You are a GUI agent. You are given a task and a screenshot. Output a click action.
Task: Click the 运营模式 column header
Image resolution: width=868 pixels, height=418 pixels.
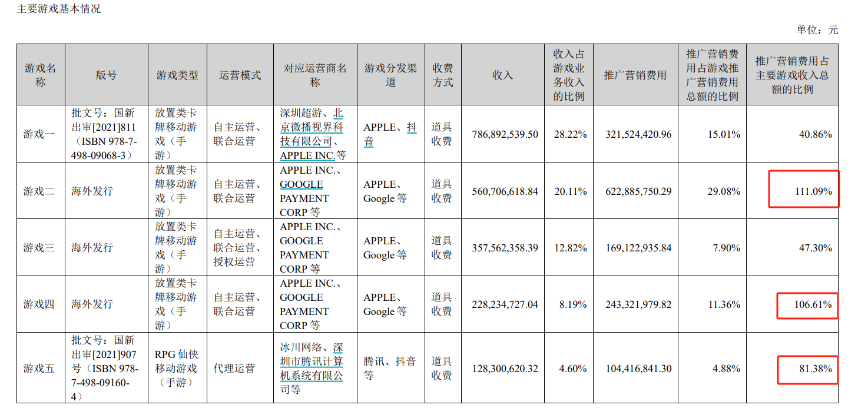240,75
